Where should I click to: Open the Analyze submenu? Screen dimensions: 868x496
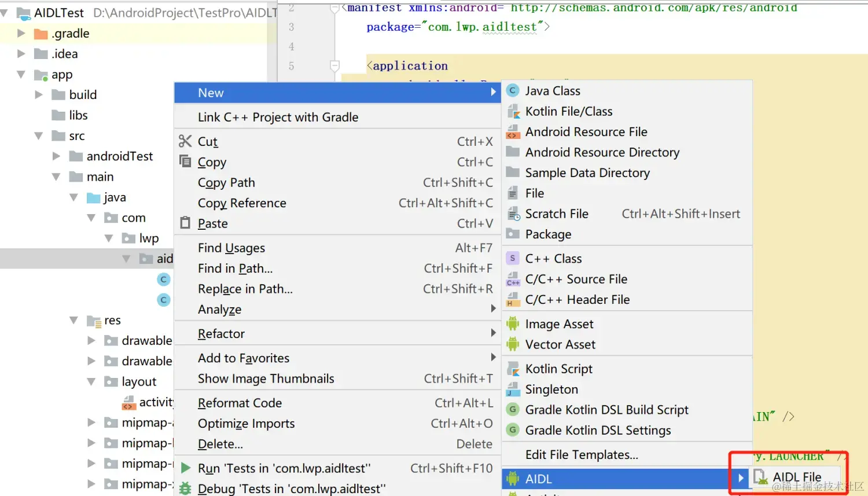(x=337, y=309)
